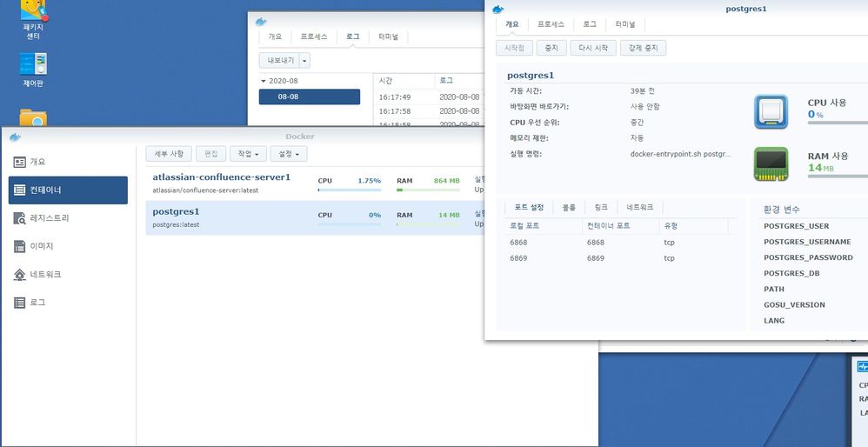Click POSTGRES_PASSWORD environment variable

[x=808, y=257]
